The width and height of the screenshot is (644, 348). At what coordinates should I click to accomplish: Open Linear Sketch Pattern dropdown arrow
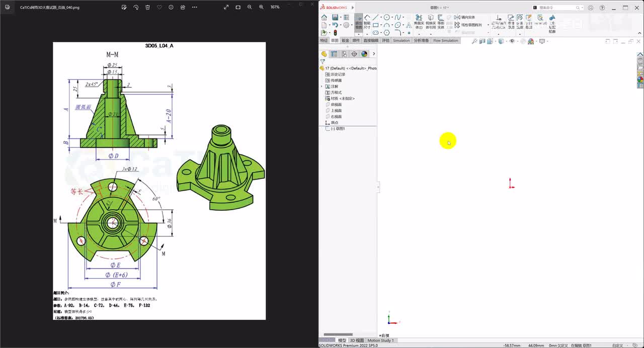click(488, 25)
